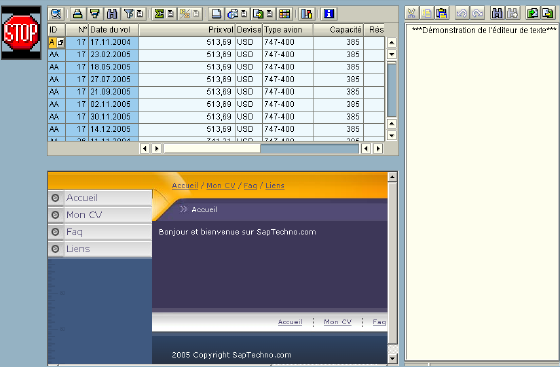Open Details with the magnifier icon in the flight toolbar
The width and height of the screenshot is (560, 367).
click(x=56, y=14)
